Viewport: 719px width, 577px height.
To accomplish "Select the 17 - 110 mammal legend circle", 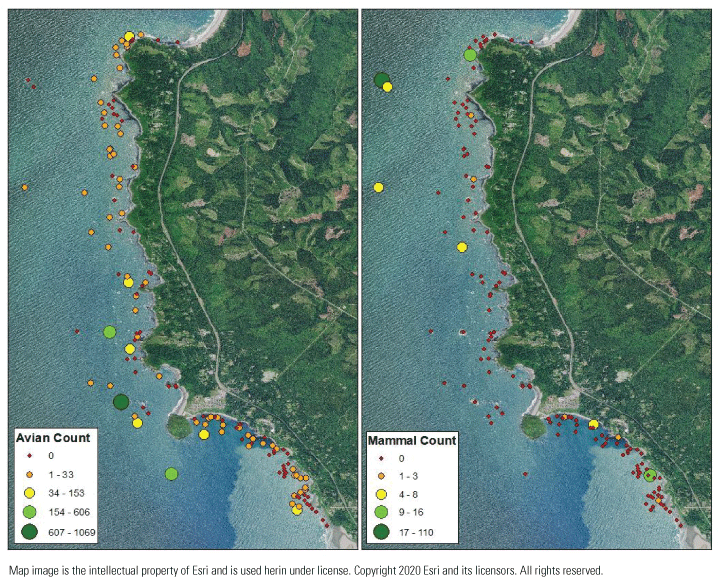I will click(381, 532).
